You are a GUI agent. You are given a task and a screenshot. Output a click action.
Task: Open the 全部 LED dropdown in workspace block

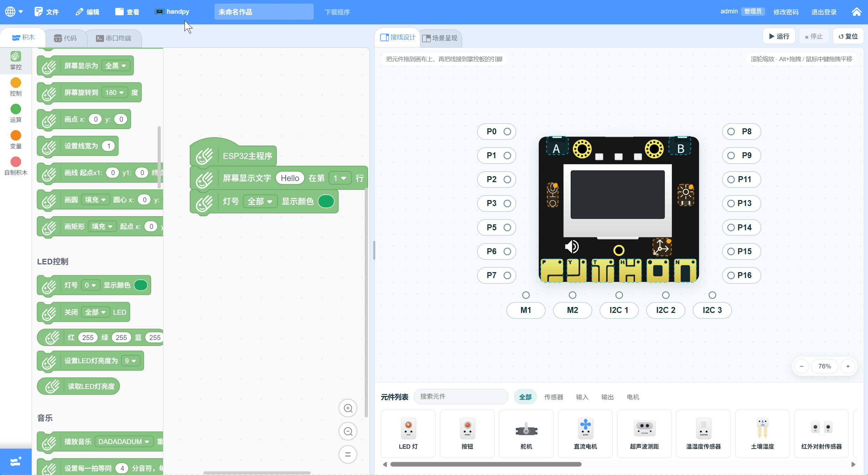[260, 201]
